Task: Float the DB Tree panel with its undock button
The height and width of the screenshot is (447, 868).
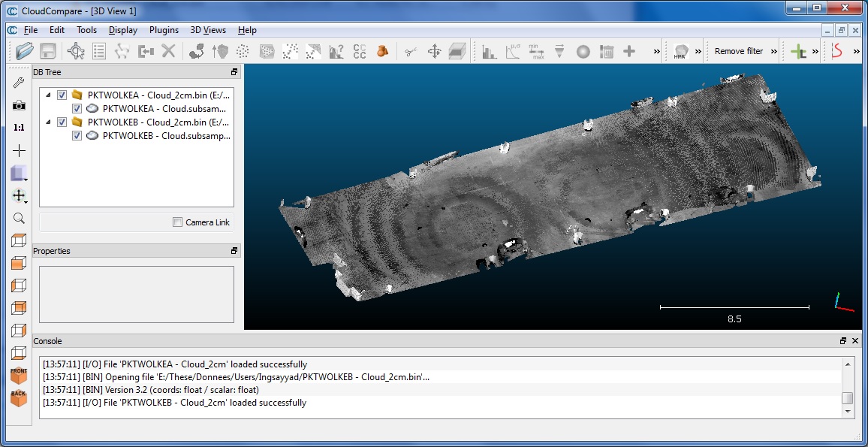Action: 234,72
